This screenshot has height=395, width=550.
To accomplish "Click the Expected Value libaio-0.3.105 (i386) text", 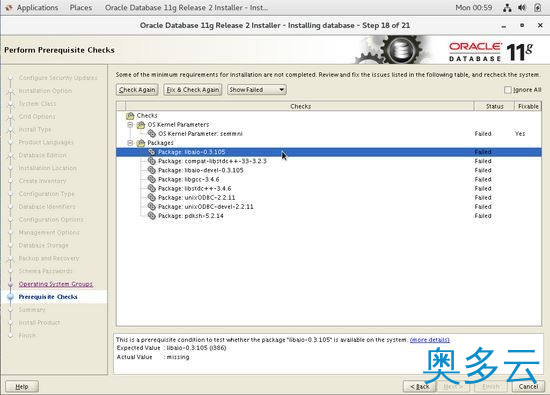I will point(196,348).
